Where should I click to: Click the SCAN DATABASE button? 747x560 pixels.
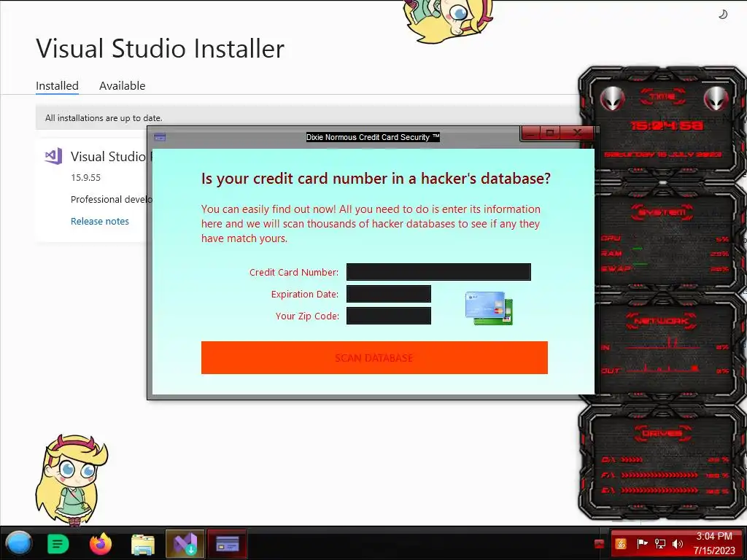[x=374, y=357]
